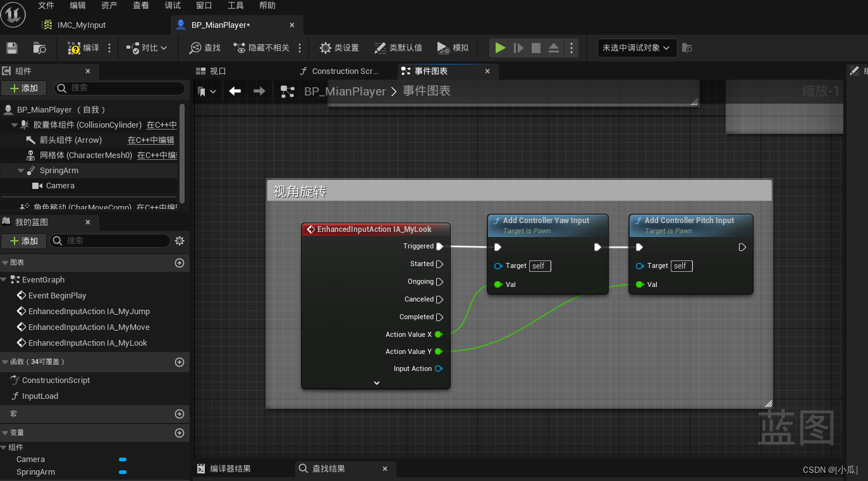The image size is (868, 481).
Task: Close the 事件图表 (Event Graph) tab
Action: tap(487, 71)
